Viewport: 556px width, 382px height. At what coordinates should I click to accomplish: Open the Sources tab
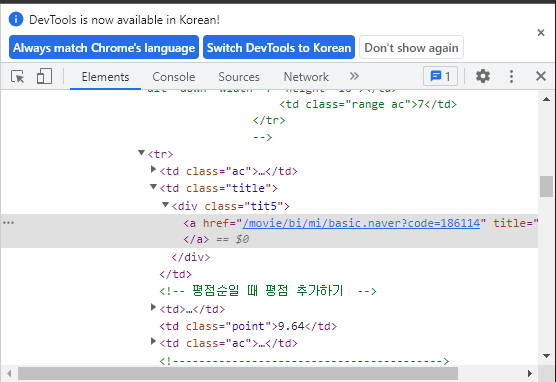click(239, 77)
